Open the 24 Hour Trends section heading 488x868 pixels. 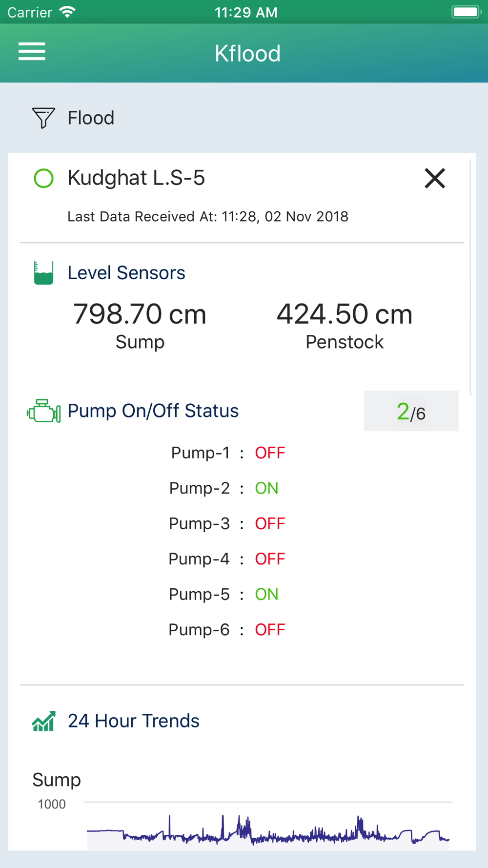(133, 721)
